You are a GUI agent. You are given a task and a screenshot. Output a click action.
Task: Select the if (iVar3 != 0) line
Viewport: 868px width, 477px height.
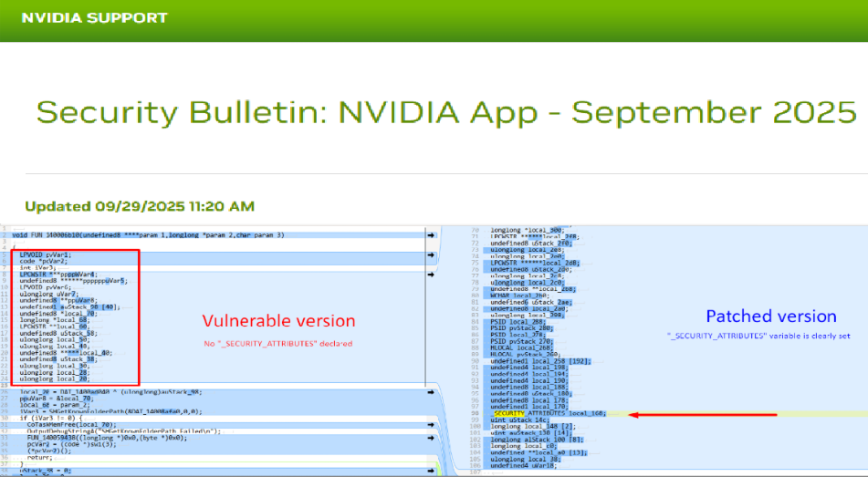51,419
